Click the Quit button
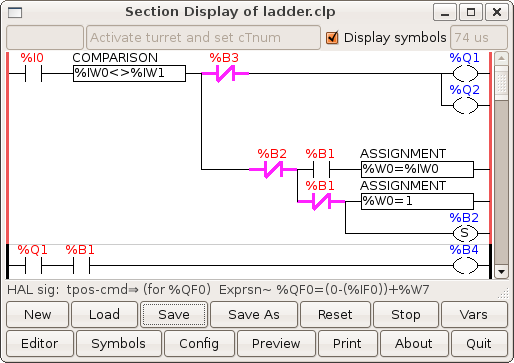The height and width of the screenshot is (363, 514). (479, 343)
